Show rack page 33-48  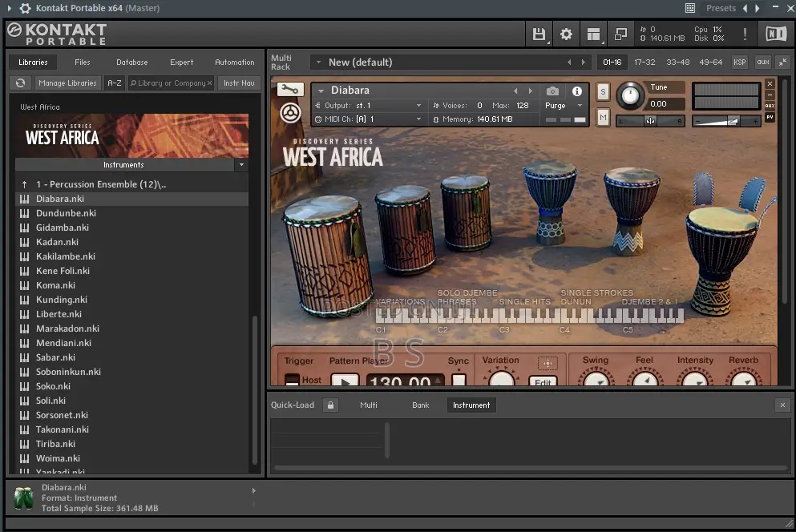[x=677, y=62]
